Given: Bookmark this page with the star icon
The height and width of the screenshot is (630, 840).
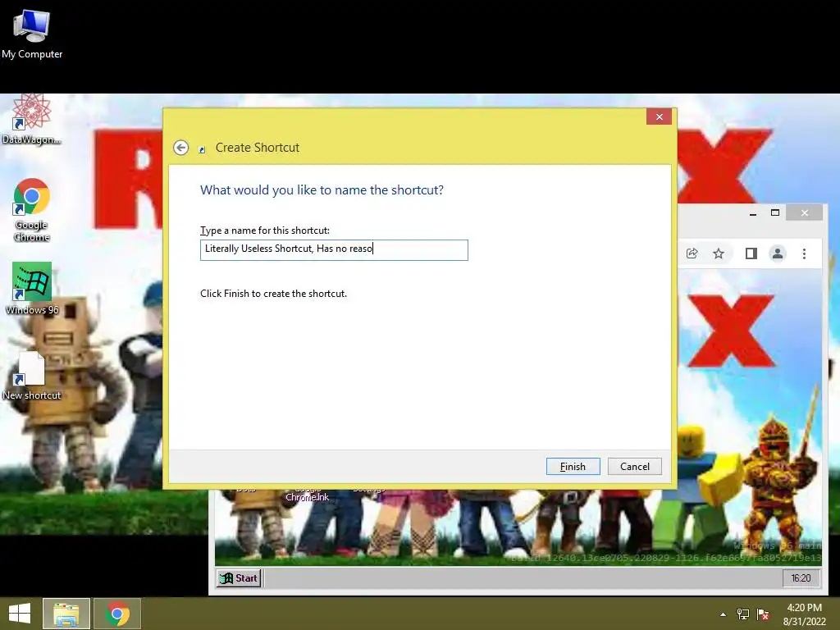Looking at the screenshot, I should click(719, 253).
